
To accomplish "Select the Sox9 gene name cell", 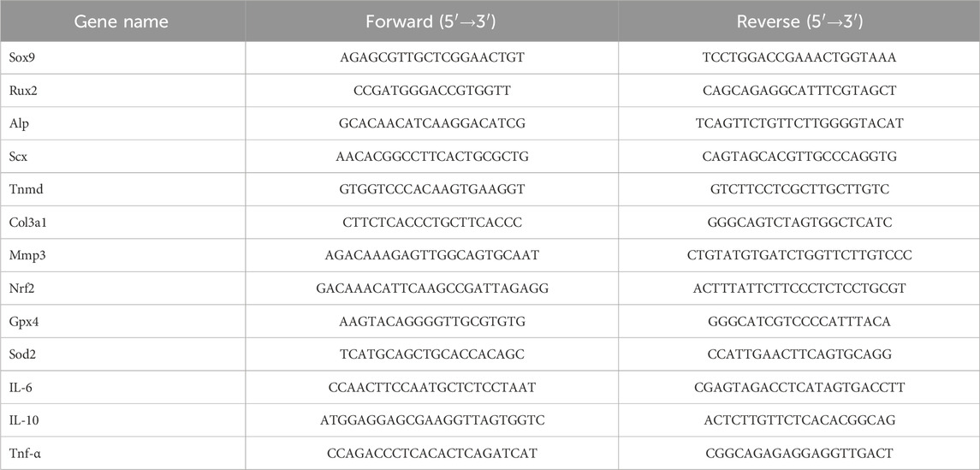I will [122, 57].
